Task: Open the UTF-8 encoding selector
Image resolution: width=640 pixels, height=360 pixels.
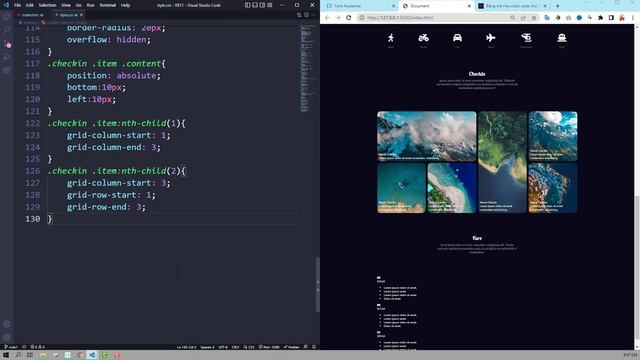Action: pyautogui.click(x=223, y=347)
